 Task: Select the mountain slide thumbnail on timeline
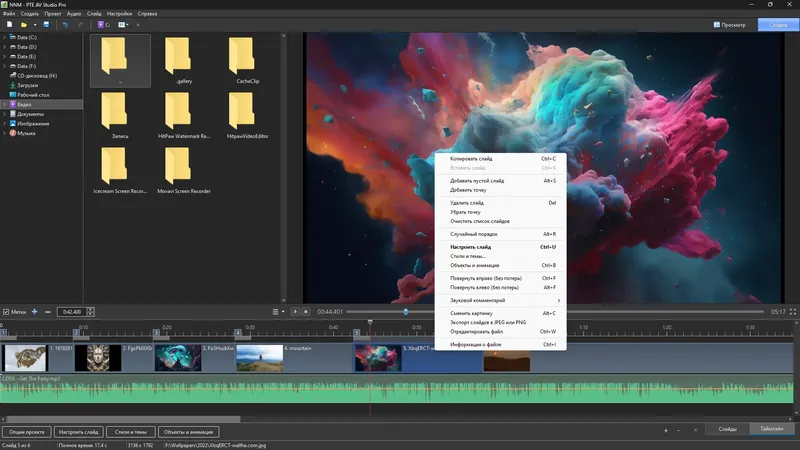click(259, 357)
